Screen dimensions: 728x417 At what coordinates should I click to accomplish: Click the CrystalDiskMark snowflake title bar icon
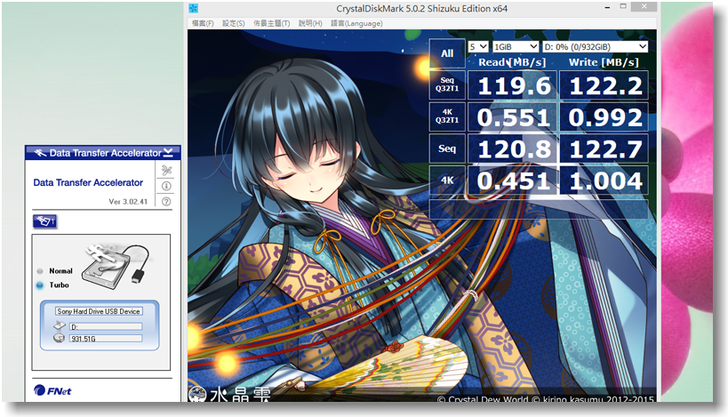click(196, 8)
